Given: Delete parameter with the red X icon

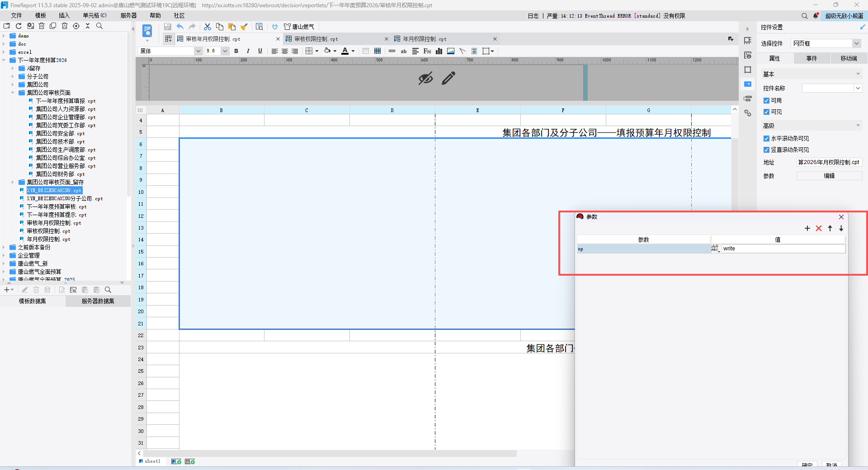Looking at the screenshot, I should click(818, 229).
